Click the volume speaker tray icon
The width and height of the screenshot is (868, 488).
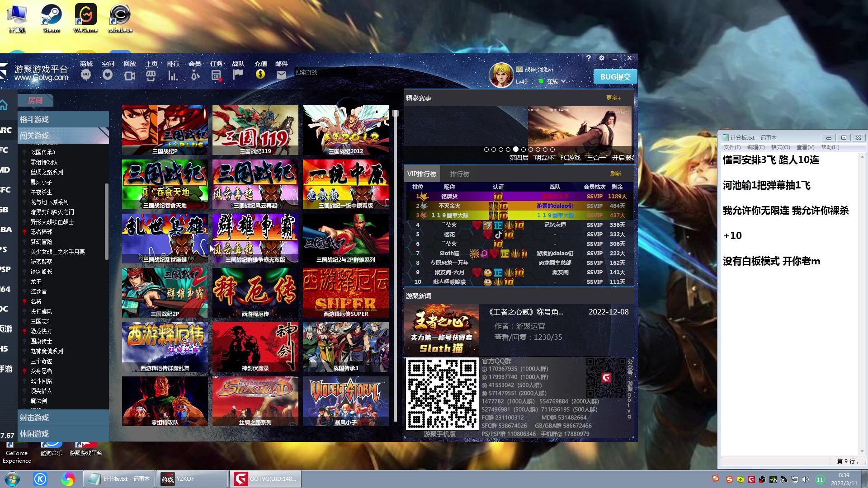click(x=806, y=479)
